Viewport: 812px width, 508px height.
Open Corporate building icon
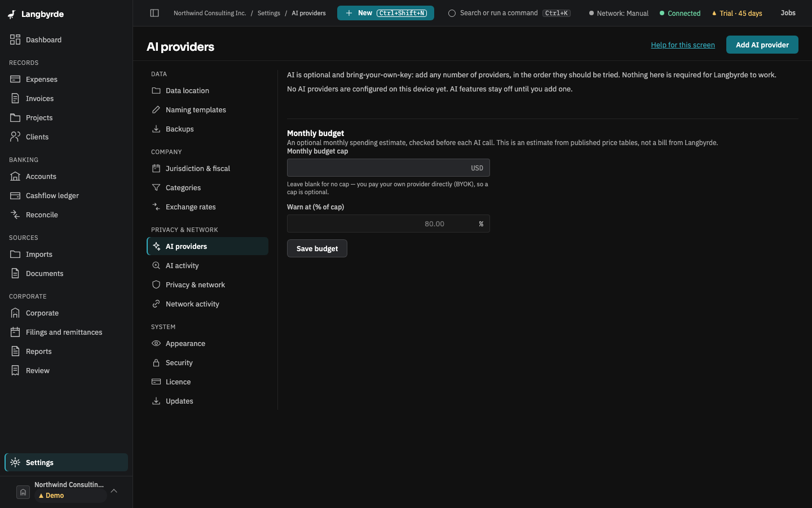[x=15, y=313]
